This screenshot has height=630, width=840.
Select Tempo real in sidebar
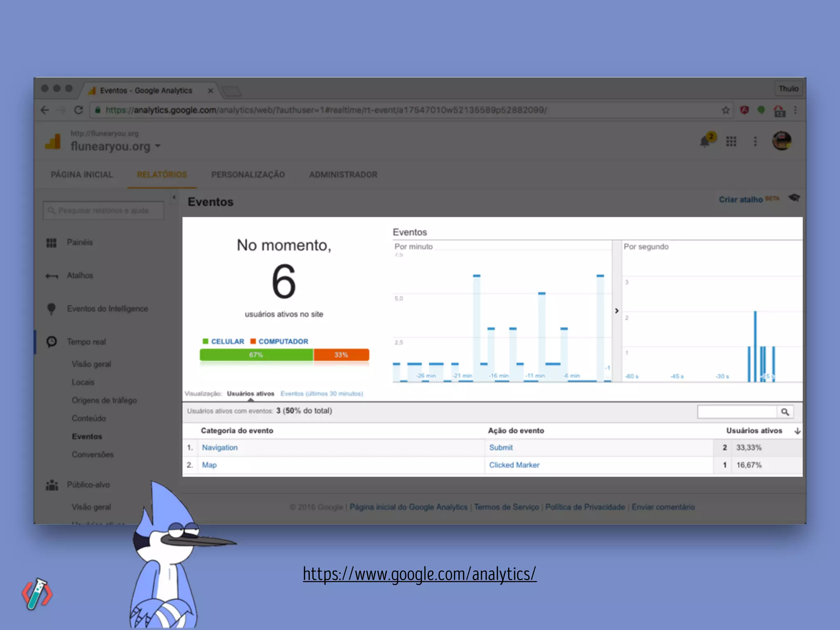coord(87,342)
